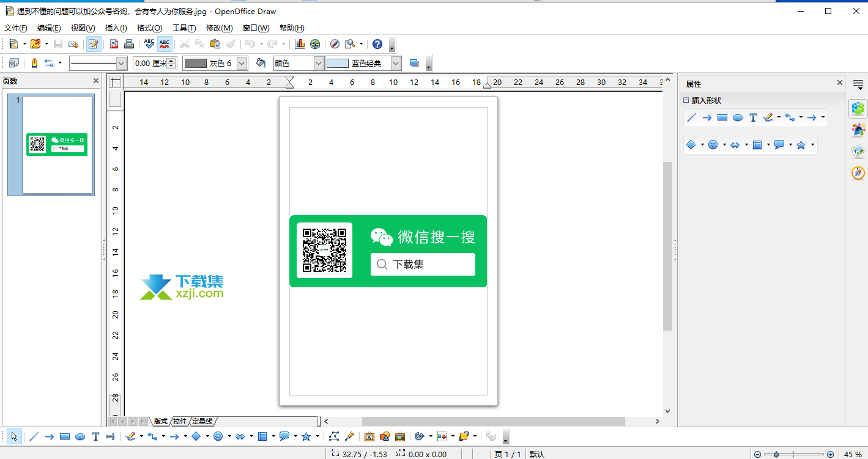Run the Spelling check icon

[149, 44]
